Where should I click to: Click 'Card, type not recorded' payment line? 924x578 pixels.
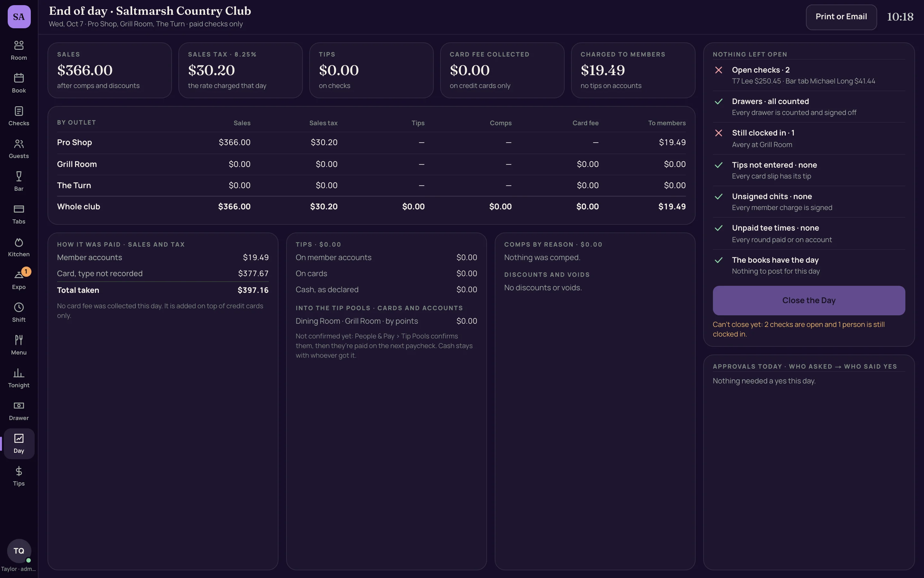163,274
